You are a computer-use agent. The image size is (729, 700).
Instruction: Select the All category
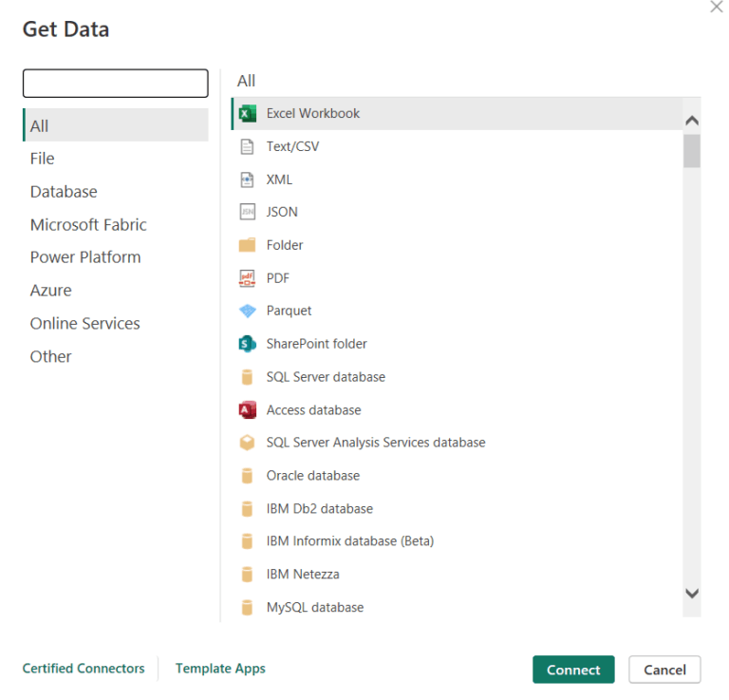[x=116, y=125]
